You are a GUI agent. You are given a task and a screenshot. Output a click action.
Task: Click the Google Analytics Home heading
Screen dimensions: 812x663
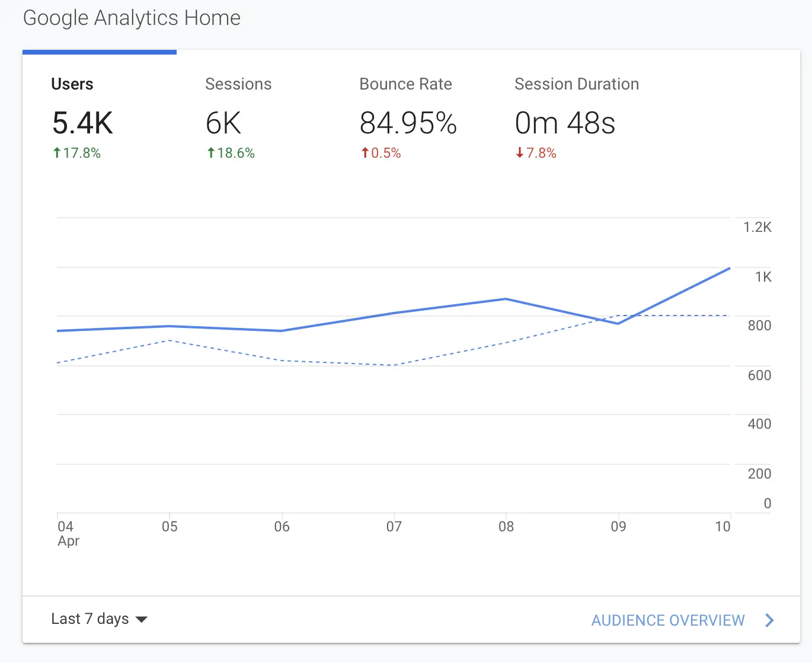tap(132, 18)
